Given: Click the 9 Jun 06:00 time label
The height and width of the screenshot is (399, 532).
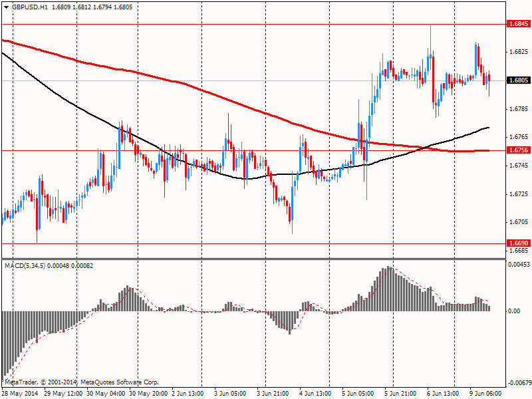Looking at the screenshot, I should pyautogui.click(x=485, y=394).
